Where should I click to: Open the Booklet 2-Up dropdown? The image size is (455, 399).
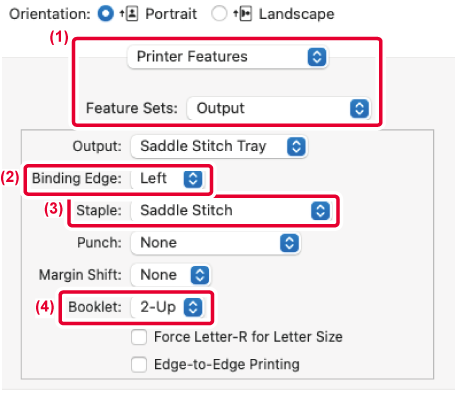(168, 307)
